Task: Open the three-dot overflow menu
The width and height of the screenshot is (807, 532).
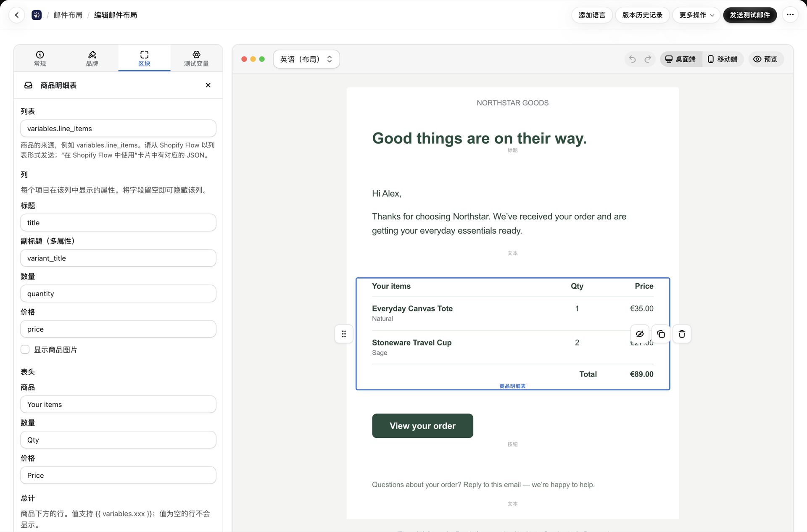Action: pos(790,15)
